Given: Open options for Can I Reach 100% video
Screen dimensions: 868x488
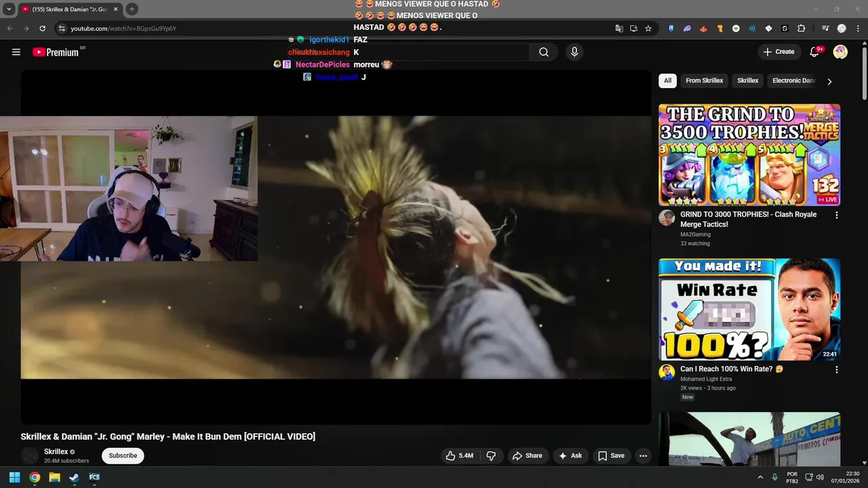Looking at the screenshot, I should click(836, 370).
